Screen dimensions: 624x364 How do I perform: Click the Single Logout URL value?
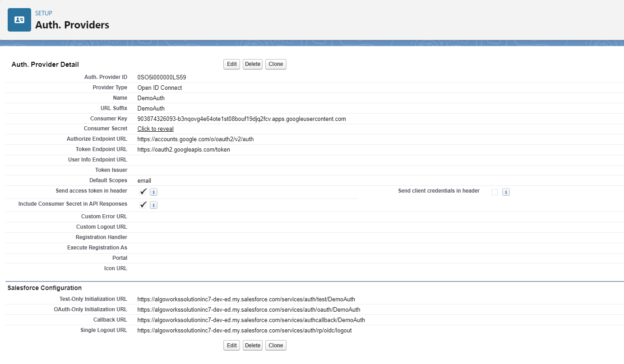244,331
